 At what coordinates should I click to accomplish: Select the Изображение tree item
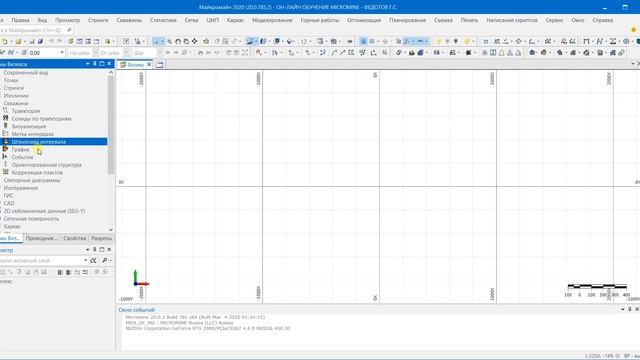pos(20,188)
